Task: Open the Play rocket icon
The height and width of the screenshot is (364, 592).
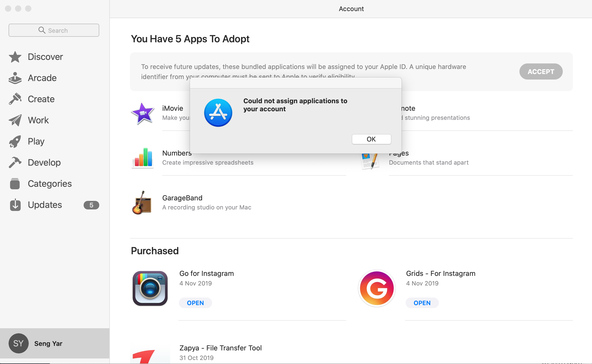Action: click(x=15, y=141)
